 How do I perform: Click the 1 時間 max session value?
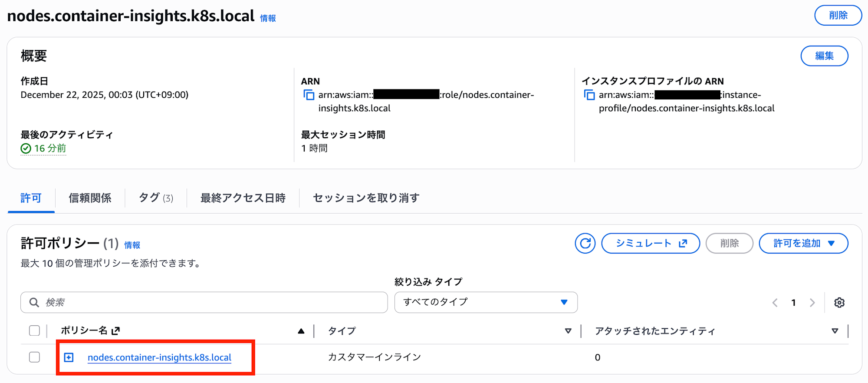tap(314, 148)
